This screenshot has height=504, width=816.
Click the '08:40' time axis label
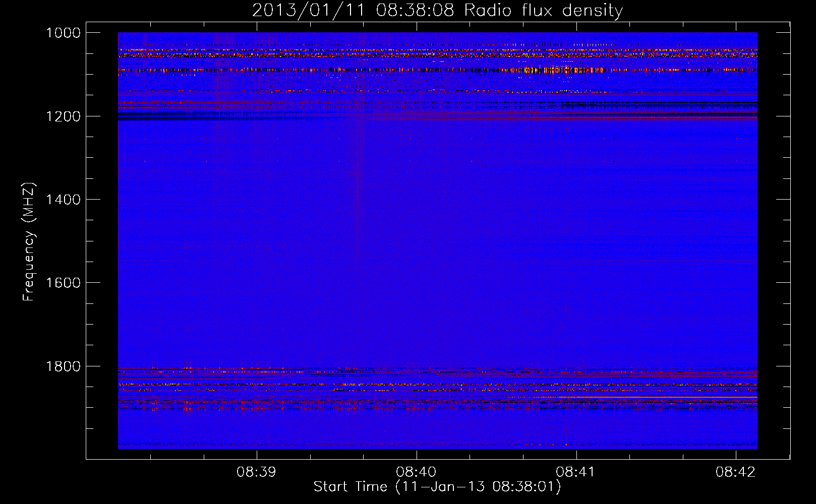coord(416,472)
